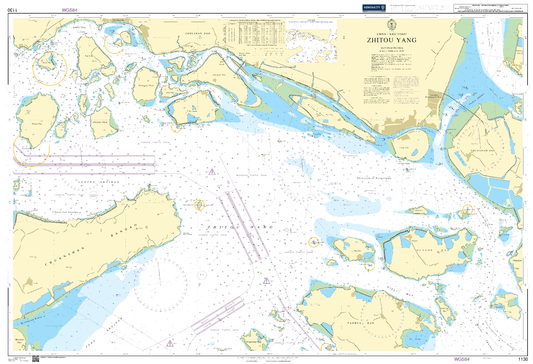Click chart number 1130 beside the lower WGS84 label

click(523, 359)
